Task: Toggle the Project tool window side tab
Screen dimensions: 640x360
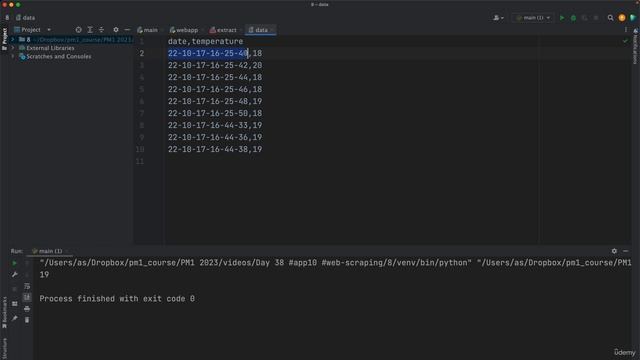Action: tap(4, 39)
